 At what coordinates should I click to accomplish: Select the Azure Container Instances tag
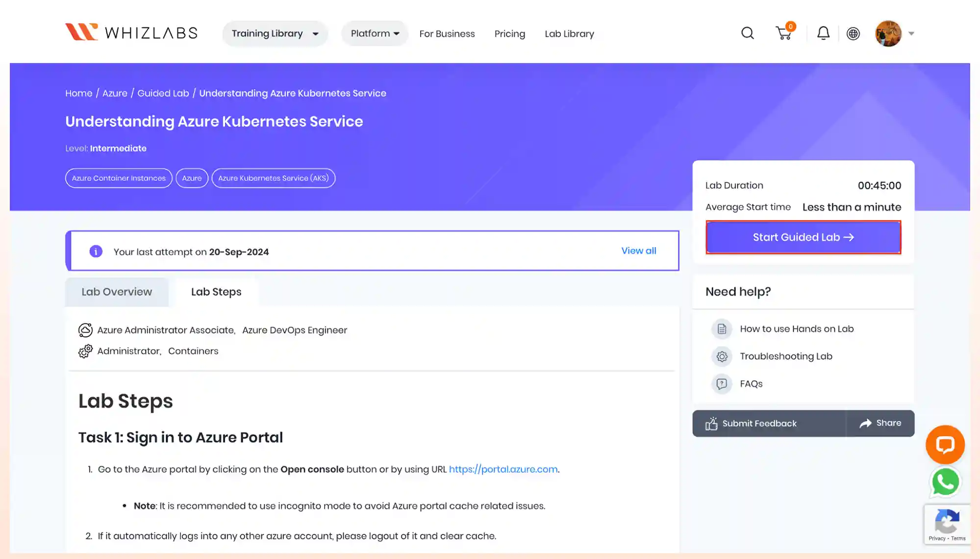click(119, 178)
